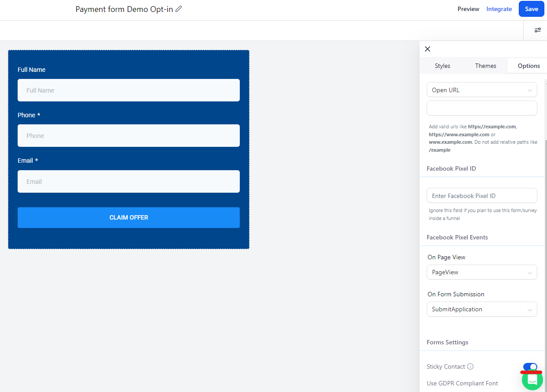Close the options side panel

pos(427,49)
